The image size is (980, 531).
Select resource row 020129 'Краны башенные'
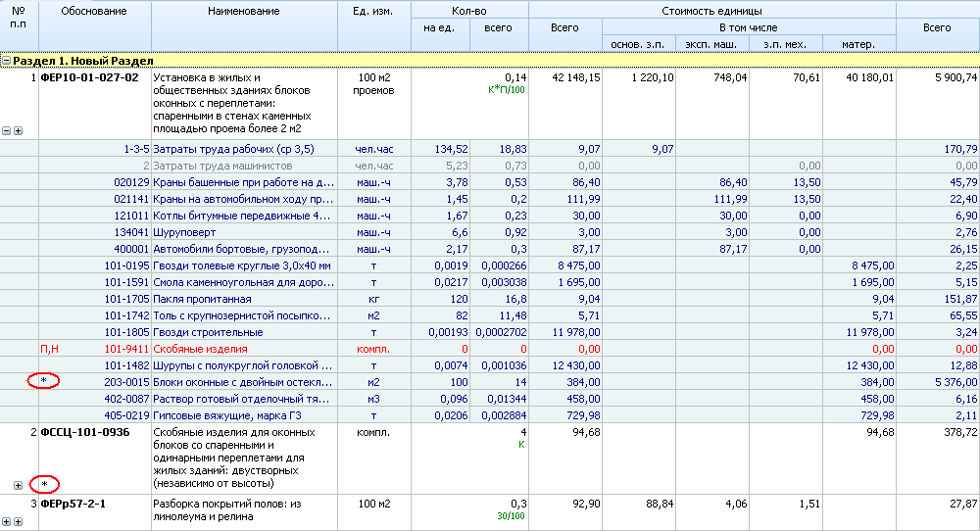490,182
